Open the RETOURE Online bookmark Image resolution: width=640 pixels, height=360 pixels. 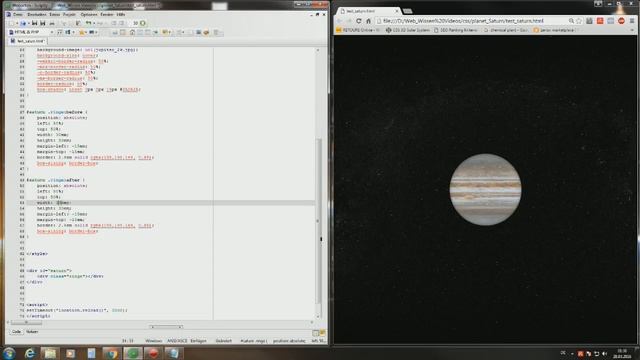358,30
